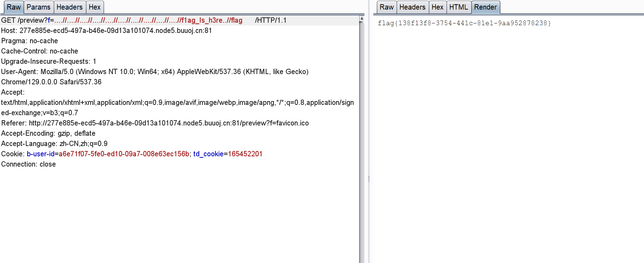Open the request Hex tab
The image size is (644, 263).
pos(95,7)
